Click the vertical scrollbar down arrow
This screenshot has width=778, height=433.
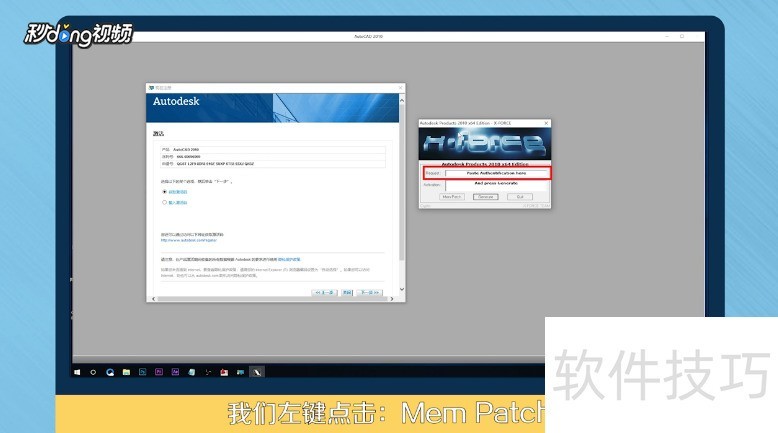tap(402, 289)
